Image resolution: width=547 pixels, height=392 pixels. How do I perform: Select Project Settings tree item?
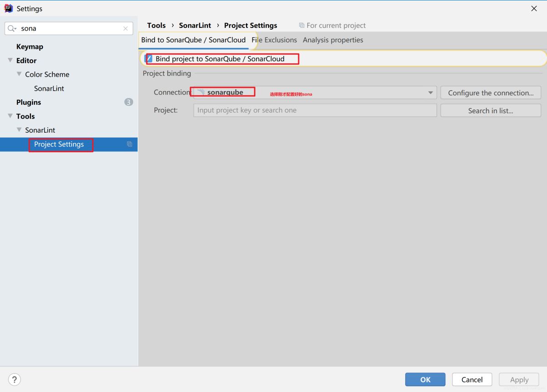(x=59, y=144)
